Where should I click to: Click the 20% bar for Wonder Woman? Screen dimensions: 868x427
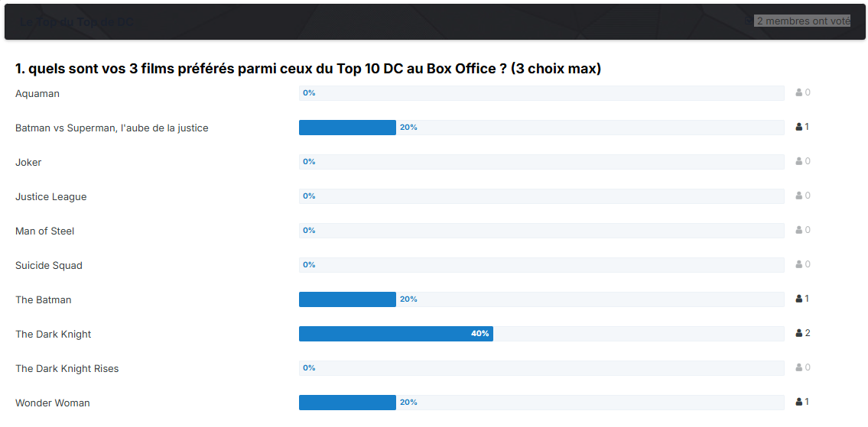[x=348, y=402]
